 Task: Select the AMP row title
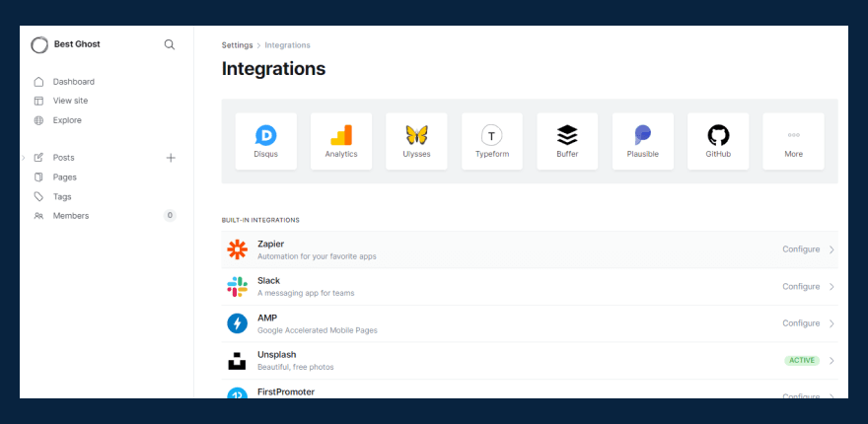pyautogui.click(x=267, y=318)
